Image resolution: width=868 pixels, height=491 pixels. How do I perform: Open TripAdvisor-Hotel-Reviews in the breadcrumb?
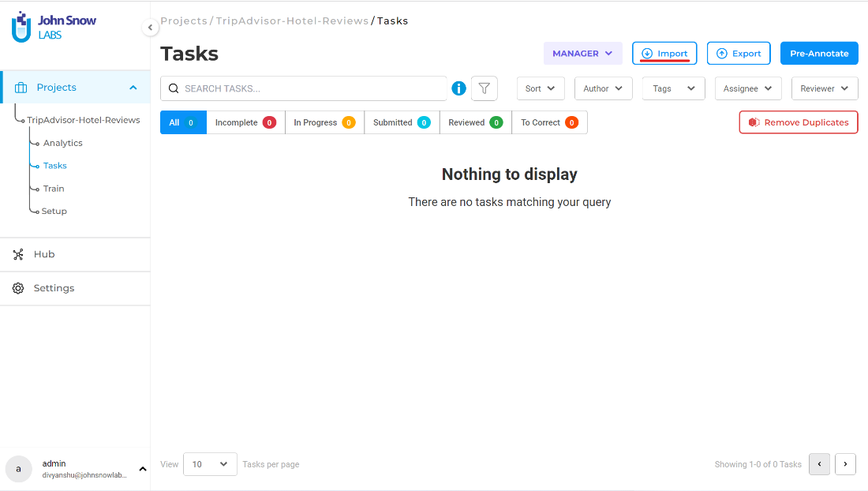(292, 21)
